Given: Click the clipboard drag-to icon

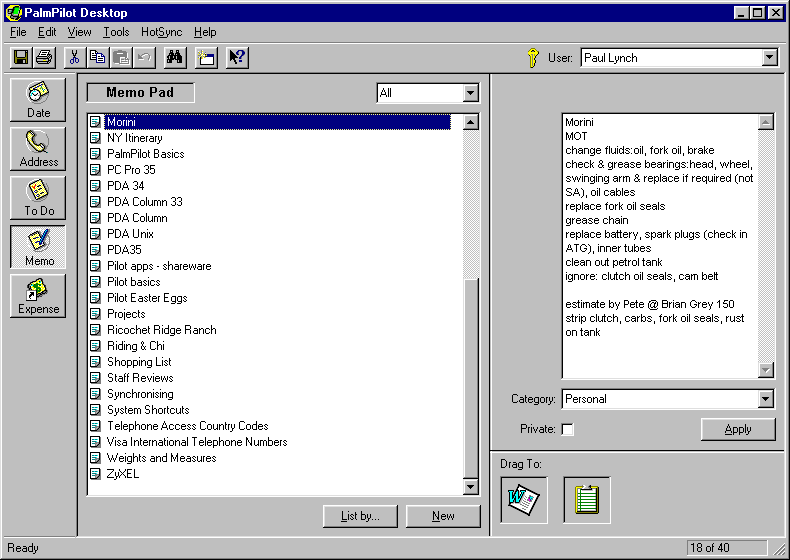Looking at the screenshot, I should coord(587,500).
